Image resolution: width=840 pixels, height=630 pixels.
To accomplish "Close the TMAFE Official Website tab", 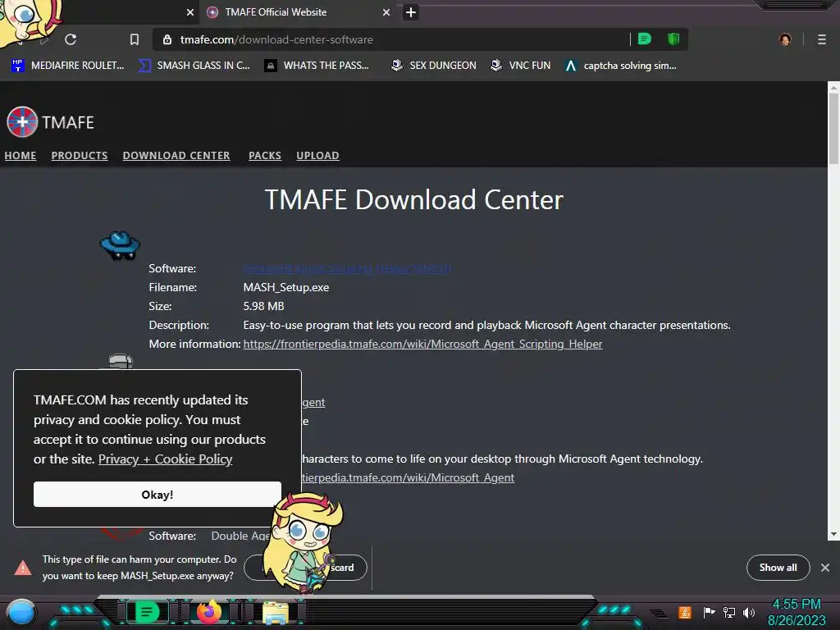I will 386,12.
